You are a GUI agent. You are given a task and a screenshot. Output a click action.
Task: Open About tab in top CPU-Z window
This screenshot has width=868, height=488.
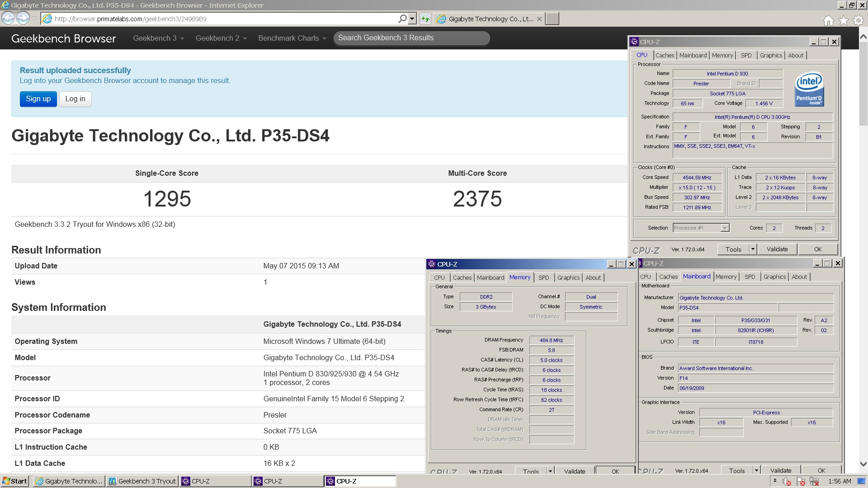pos(796,55)
